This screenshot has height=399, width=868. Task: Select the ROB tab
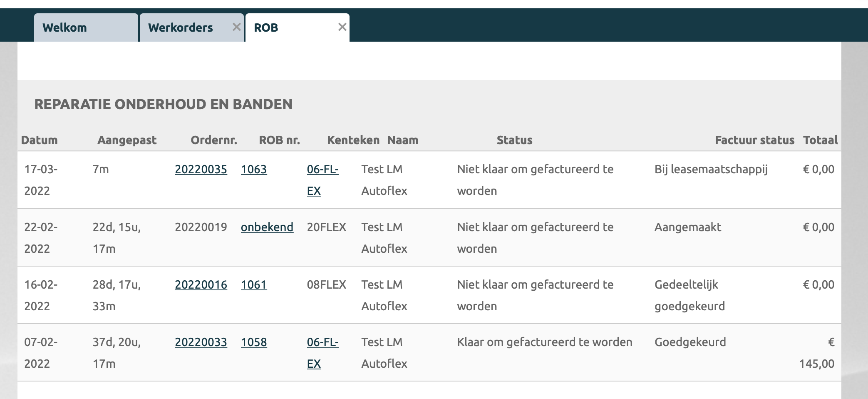point(266,28)
